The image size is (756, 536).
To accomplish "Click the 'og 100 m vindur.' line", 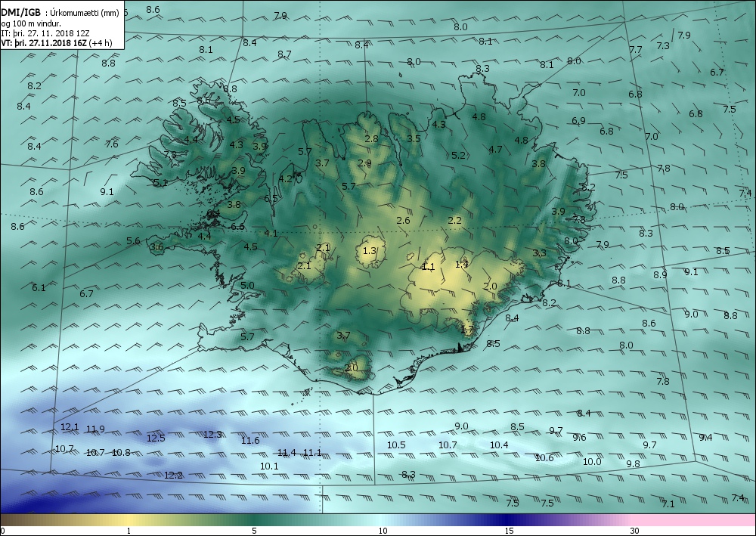I will 31,23.
